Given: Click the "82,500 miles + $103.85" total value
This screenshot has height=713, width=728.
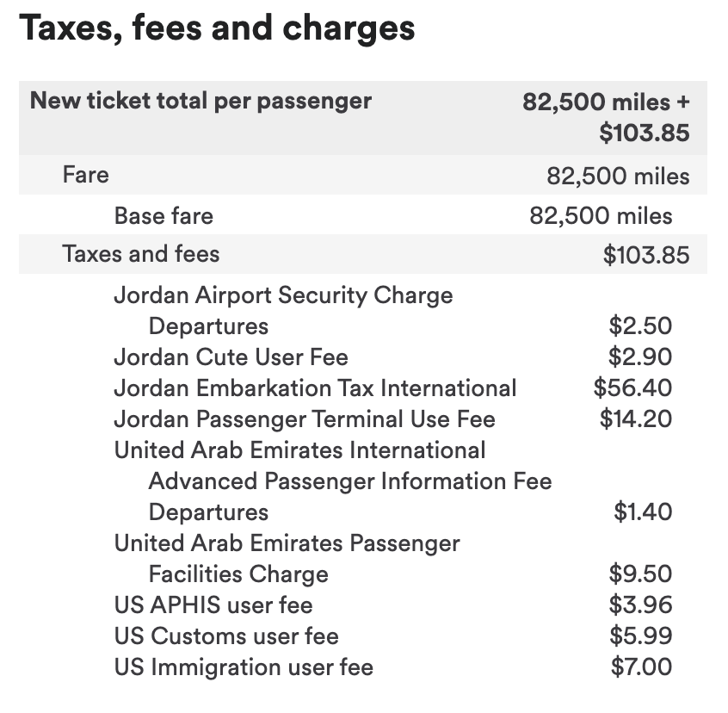Looking at the screenshot, I should click(606, 117).
